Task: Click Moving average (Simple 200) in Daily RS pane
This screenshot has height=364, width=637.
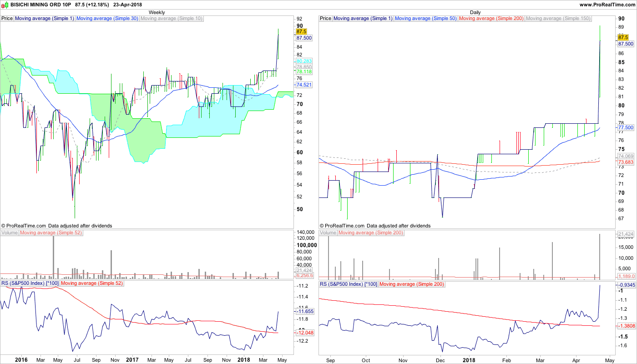Action: (411, 284)
